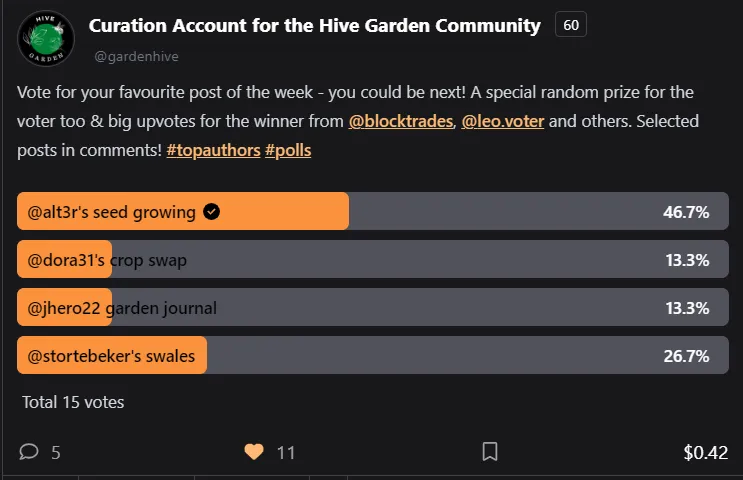Select the @jhero22 garden journal poll option
743x480 pixels.
click(x=372, y=307)
